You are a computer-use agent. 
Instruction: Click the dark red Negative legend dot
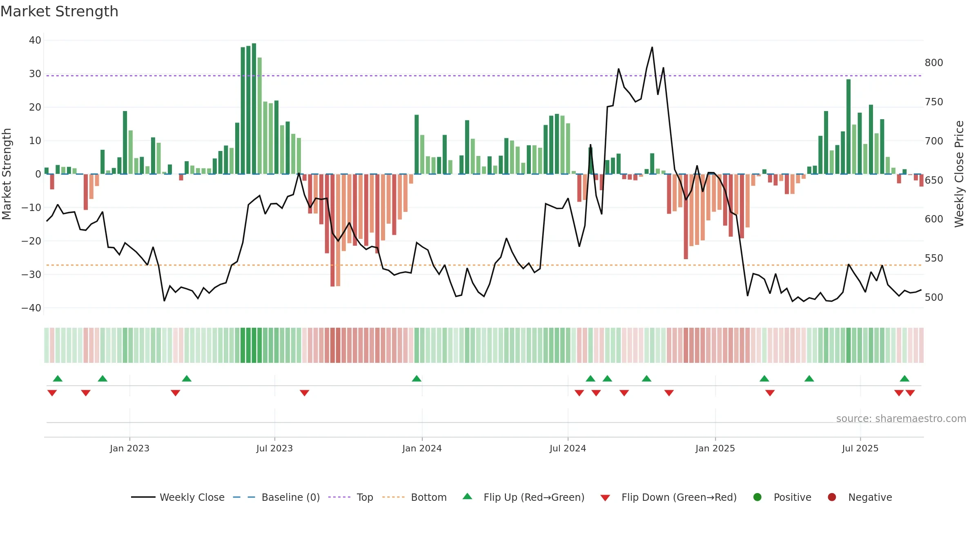[832, 497]
